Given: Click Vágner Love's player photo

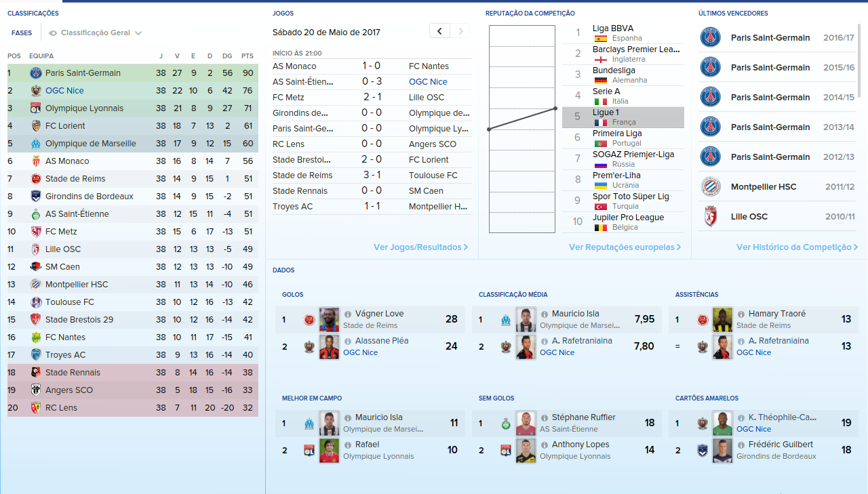Looking at the screenshot, I should 329,318.
